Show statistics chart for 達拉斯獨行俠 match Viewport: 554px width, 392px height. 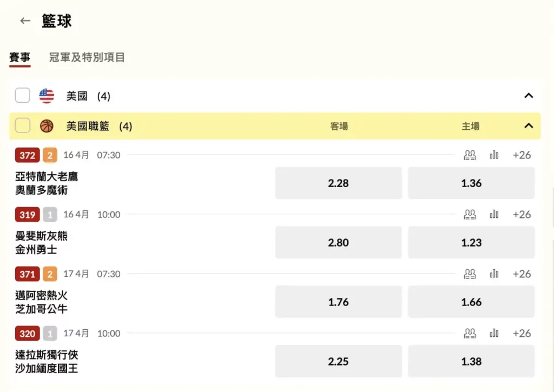point(494,334)
